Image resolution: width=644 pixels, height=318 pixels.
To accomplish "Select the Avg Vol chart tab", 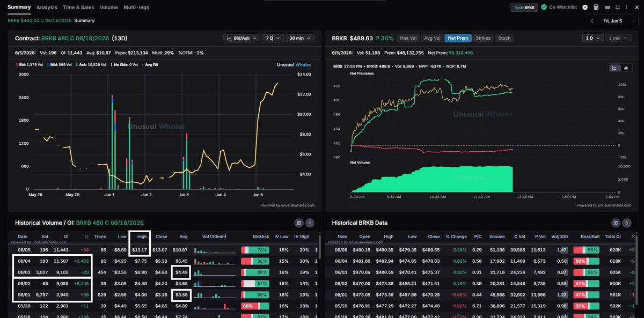I will 432,38.
